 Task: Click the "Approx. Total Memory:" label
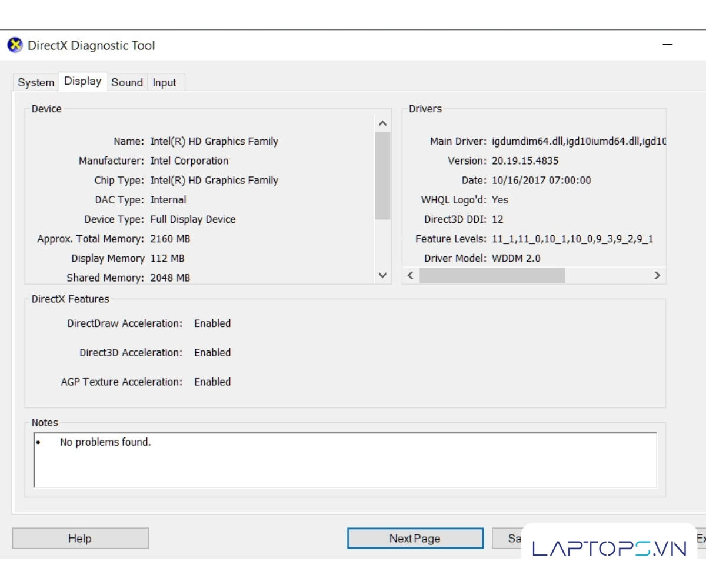coord(91,239)
